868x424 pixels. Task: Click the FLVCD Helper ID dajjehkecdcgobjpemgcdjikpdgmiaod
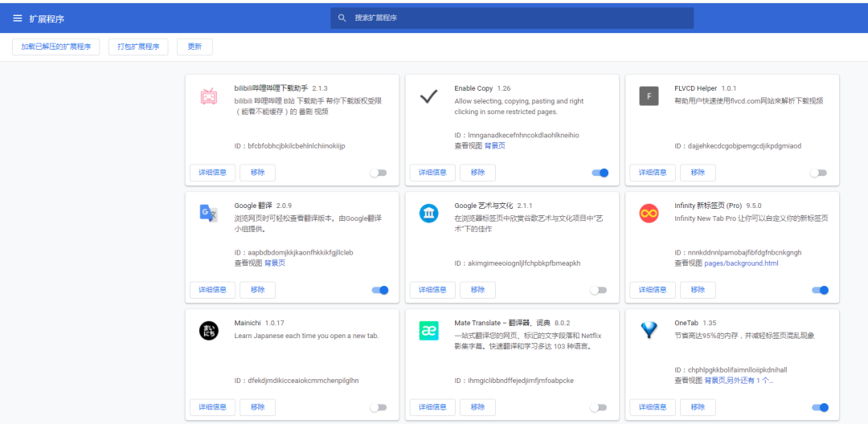(x=744, y=146)
